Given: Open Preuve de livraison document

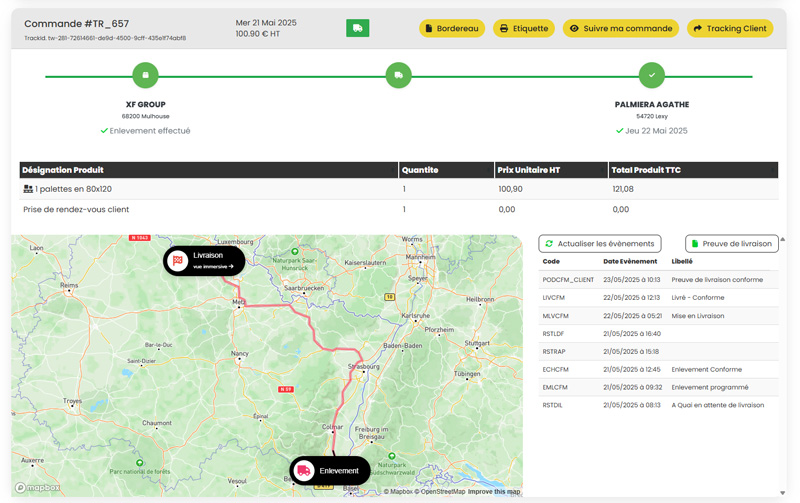Looking at the screenshot, I should click(x=732, y=244).
